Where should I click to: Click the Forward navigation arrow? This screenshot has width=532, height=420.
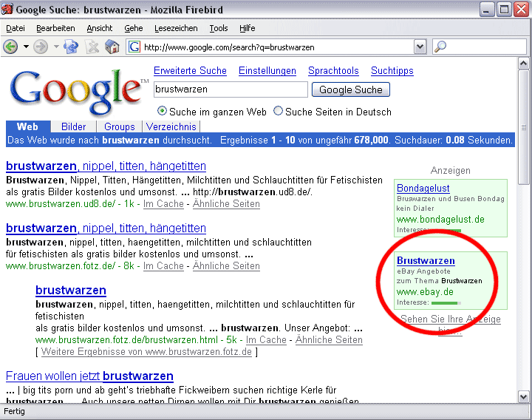[x=41, y=47]
